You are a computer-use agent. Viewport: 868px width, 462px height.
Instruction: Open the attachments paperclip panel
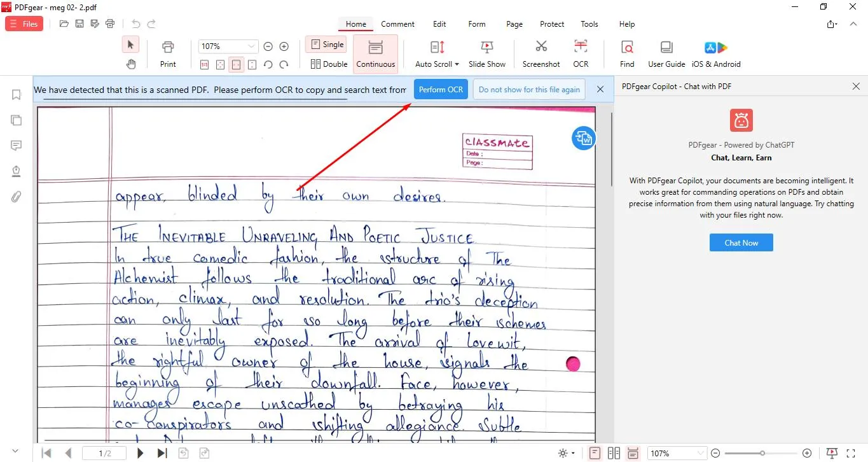click(17, 197)
